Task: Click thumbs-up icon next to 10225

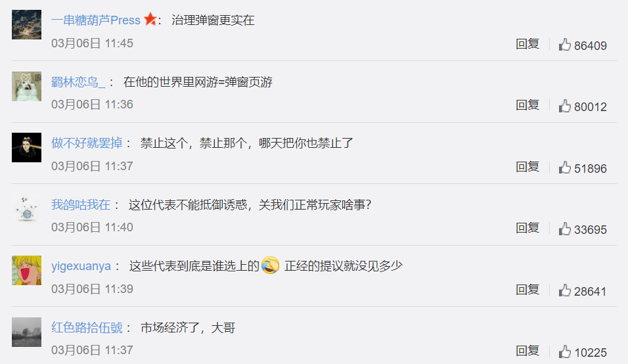Action: (565, 352)
